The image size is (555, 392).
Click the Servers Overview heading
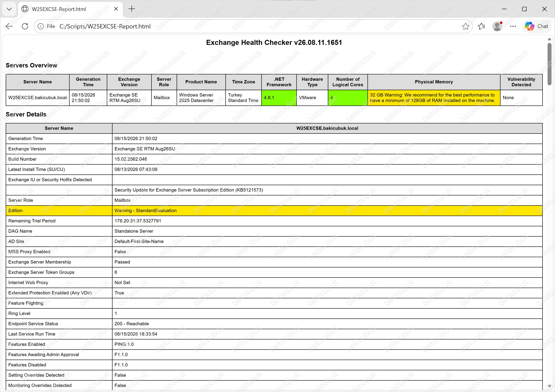point(32,65)
